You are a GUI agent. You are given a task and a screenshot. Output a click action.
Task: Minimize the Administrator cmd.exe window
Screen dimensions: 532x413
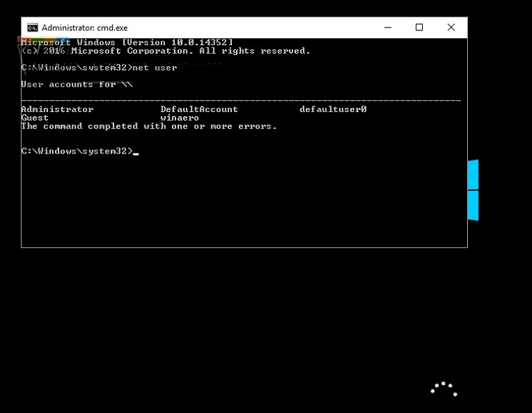point(388,27)
